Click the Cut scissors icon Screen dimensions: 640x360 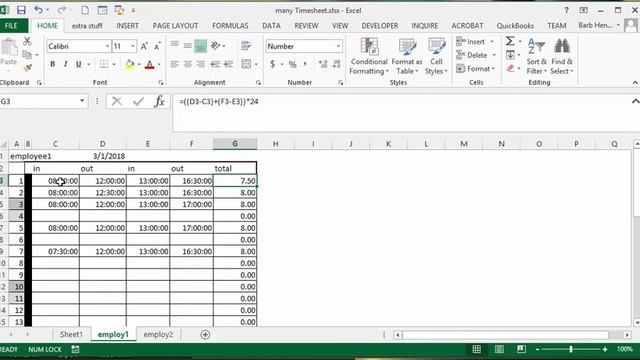pos(27,41)
